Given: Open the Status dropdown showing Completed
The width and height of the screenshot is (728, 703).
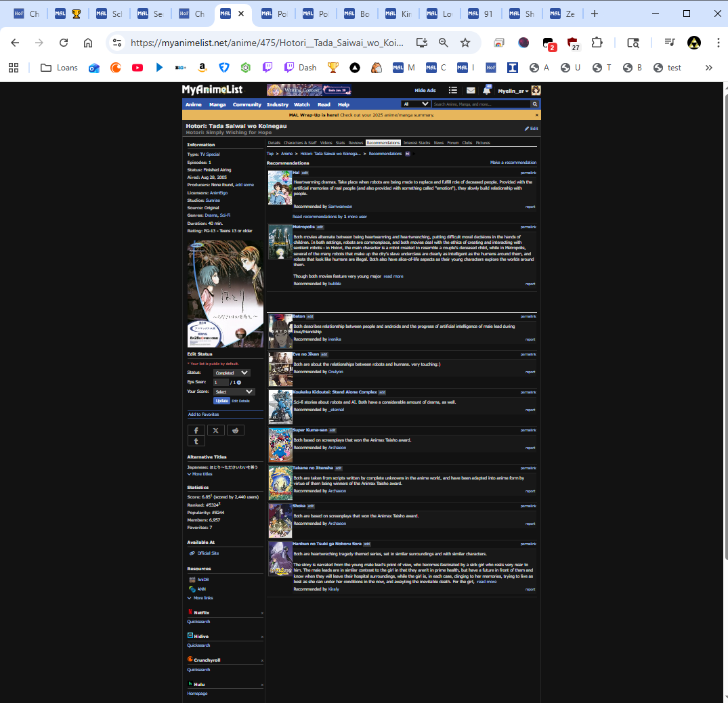Looking at the screenshot, I should (x=232, y=373).
